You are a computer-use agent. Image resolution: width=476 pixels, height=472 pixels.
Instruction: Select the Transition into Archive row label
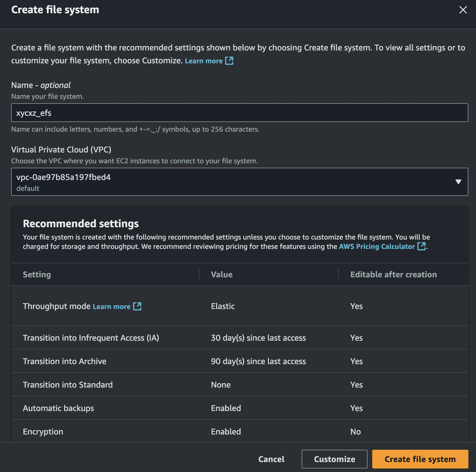click(64, 361)
